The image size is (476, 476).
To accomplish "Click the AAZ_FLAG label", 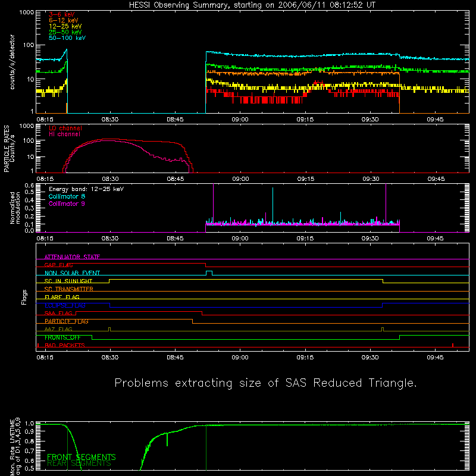I will point(58,329).
